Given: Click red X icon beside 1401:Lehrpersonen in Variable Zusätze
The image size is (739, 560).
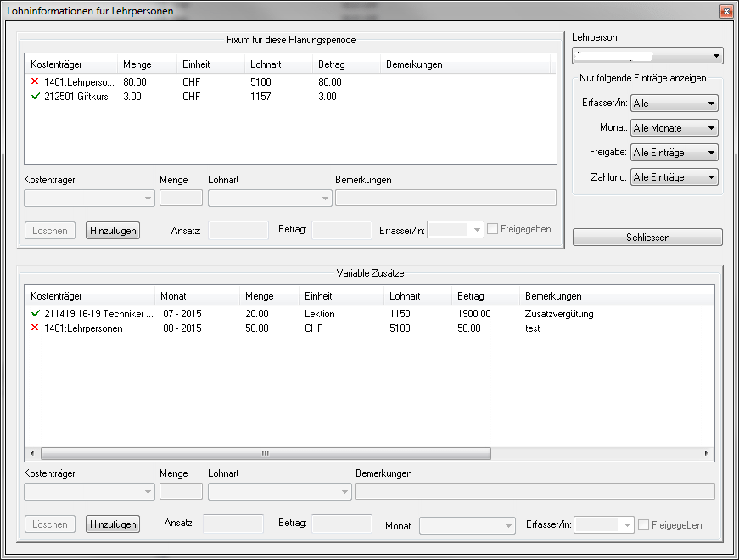Looking at the screenshot, I should tap(35, 328).
